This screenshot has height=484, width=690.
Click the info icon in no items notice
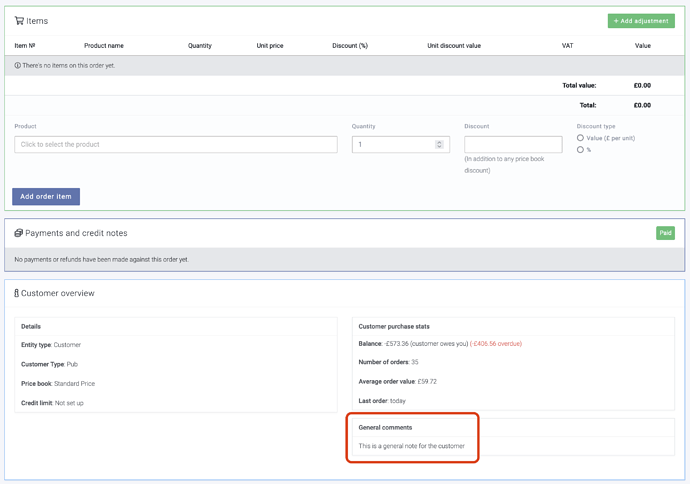click(18, 66)
